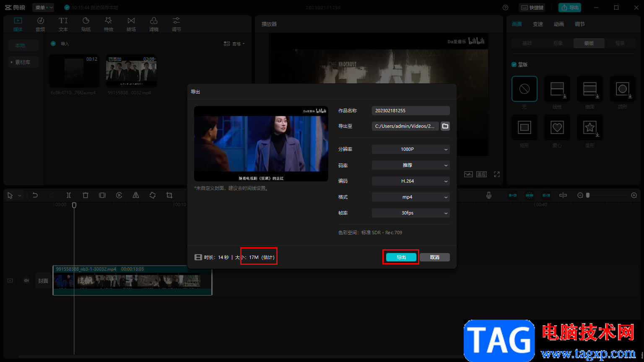Screen dimensions: 644x362
Task: Click the zoom in magnifier on the timeline
Action: 634,195
